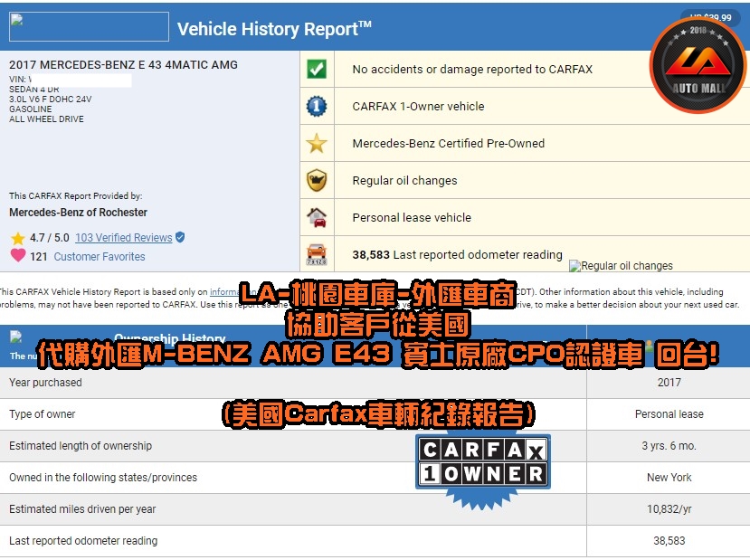Click the 10,832/yr value

tap(669, 509)
